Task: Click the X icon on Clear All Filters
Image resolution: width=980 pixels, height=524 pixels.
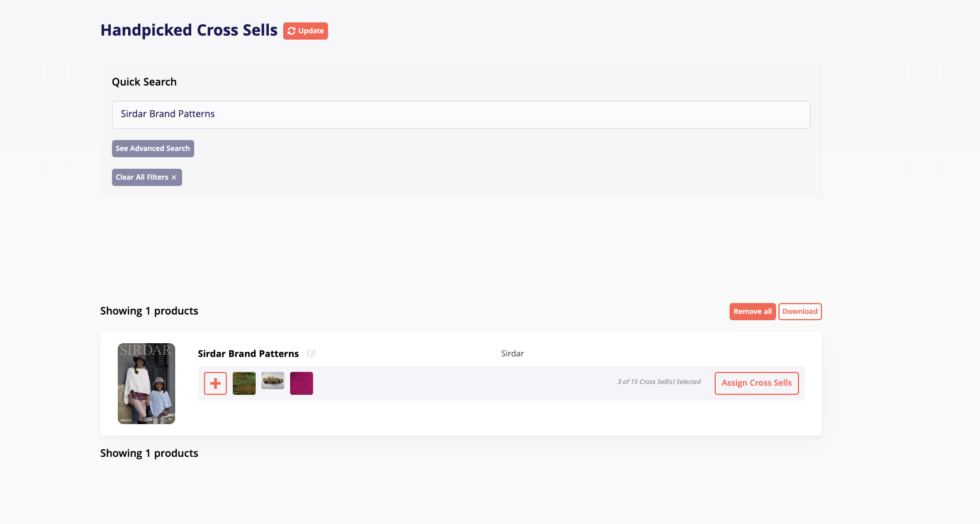Action: coord(174,177)
